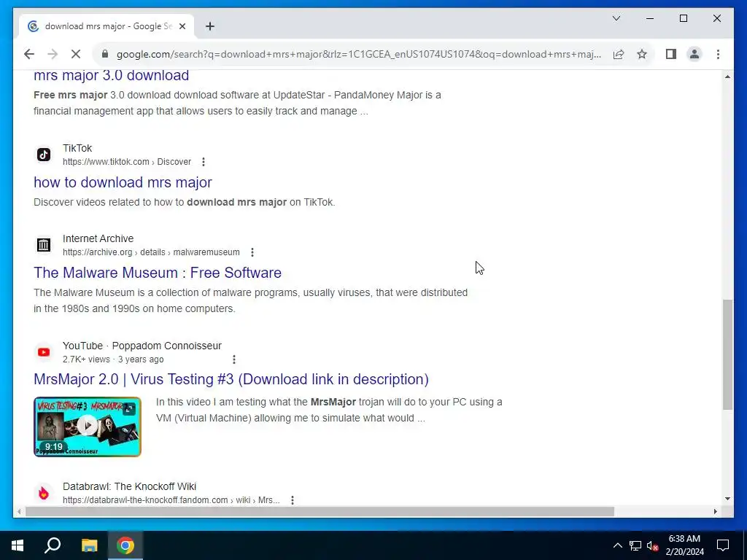
Task: Click the browser back arrow
Action: pos(29,54)
